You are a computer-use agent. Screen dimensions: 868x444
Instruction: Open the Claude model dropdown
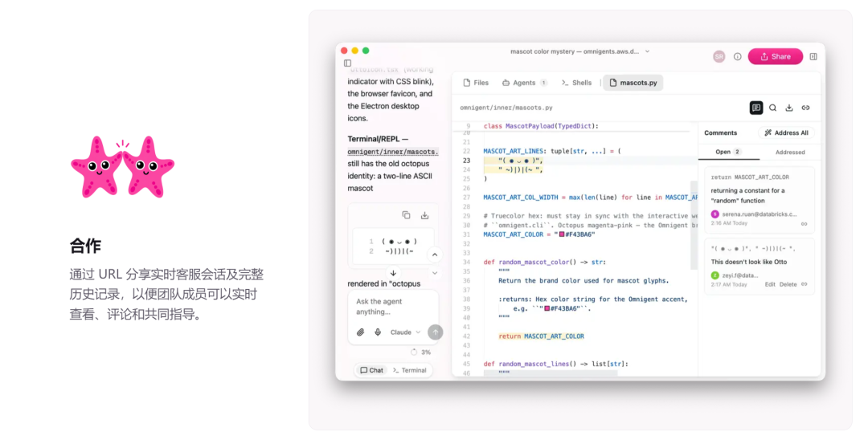(x=405, y=332)
